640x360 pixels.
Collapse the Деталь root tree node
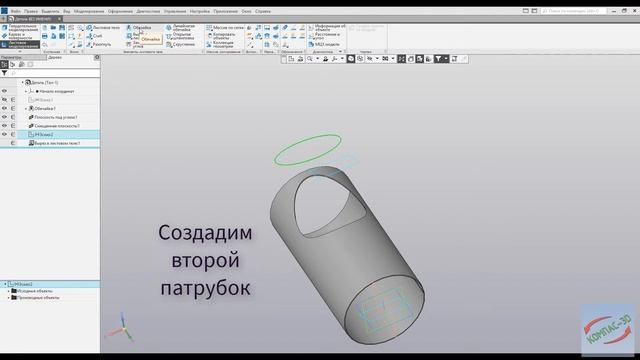pyautogui.click(x=22, y=82)
